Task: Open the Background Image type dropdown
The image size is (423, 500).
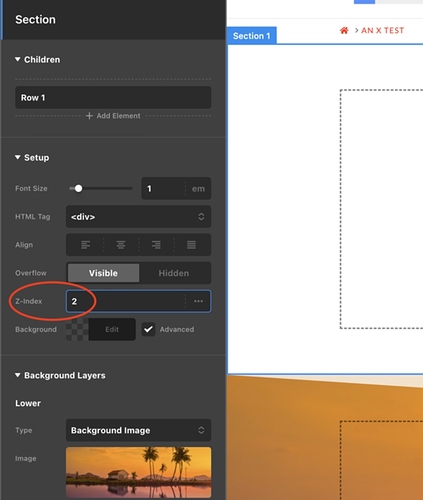Action: click(138, 430)
